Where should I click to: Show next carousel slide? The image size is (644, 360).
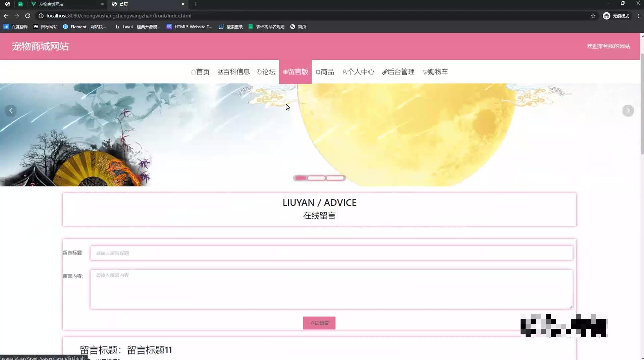click(x=628, y=110)
